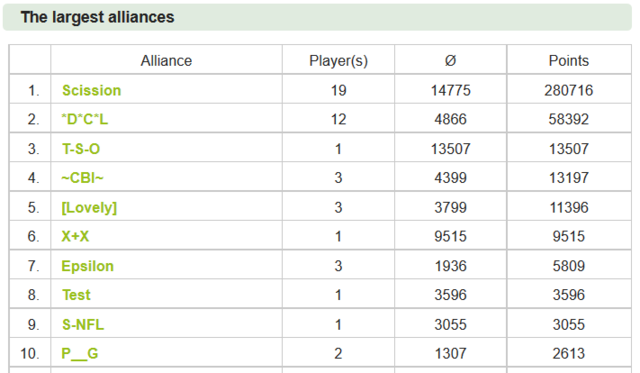Open the X+X alliance link
The image size is (640, 373).
[x=75, y=236]
